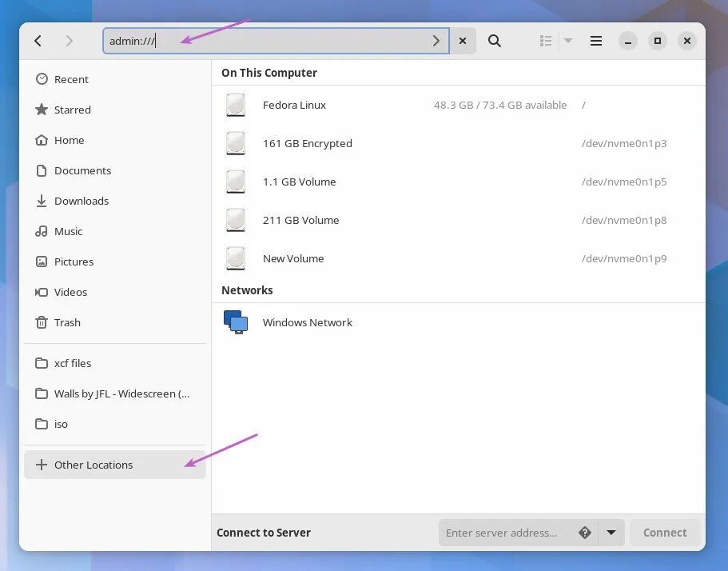
Task: Open the recent servers dropdown arrow
Action: click(x=611, y=533)
